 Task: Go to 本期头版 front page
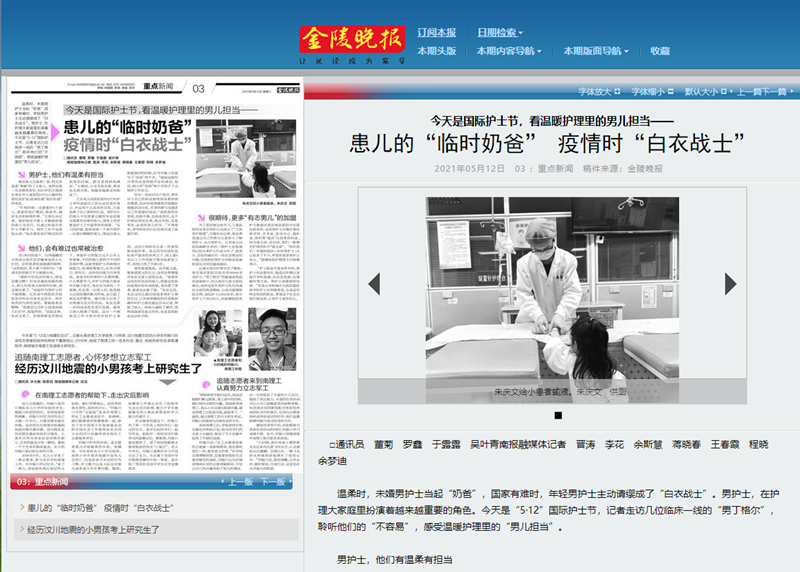[436, 51]
